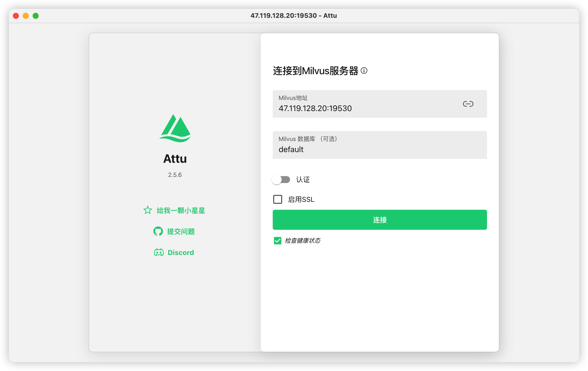
Task: Click the star icon beside 给我一颗小星星
Action: [x=148, y=210]
